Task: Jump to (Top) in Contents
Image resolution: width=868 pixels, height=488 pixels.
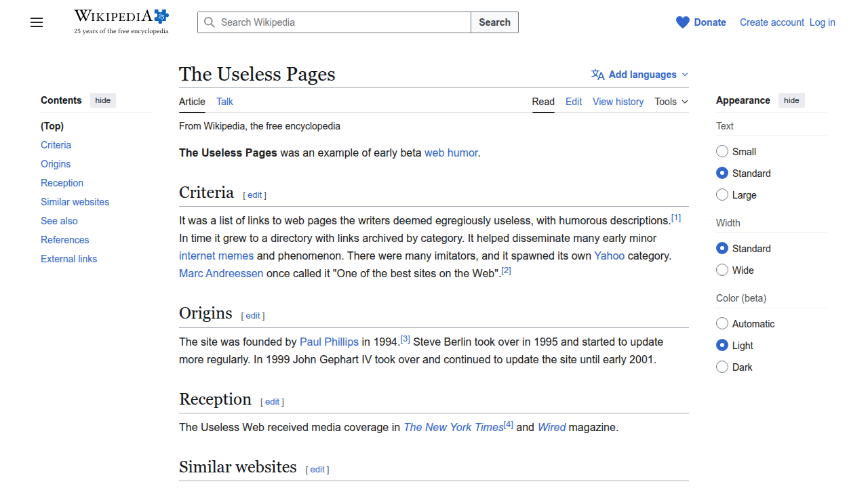Action: (x=52, y=126)
